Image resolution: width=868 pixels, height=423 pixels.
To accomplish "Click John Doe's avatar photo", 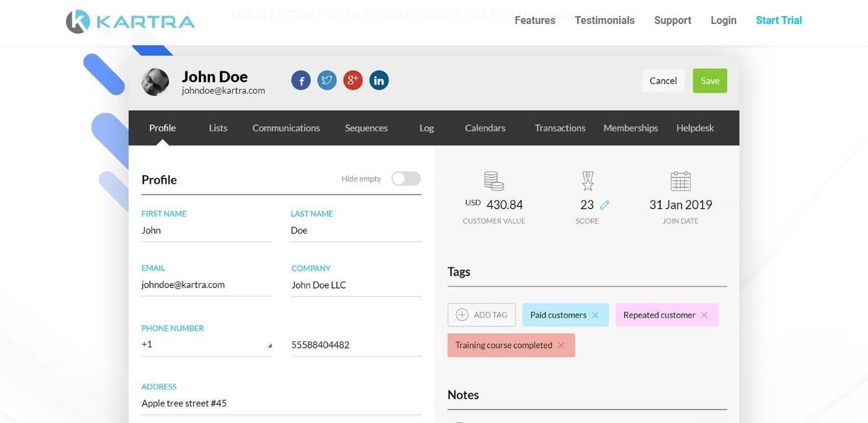I will click(x=155, y=82).
